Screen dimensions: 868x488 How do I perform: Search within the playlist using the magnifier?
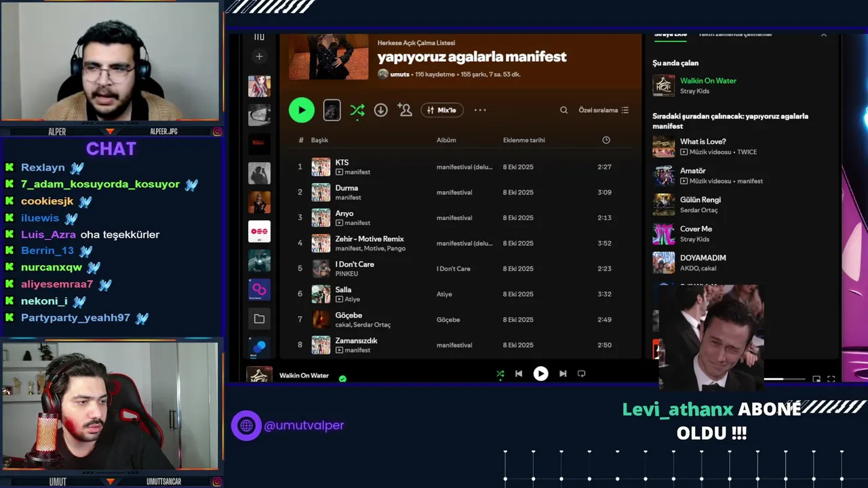pos(564,110)
